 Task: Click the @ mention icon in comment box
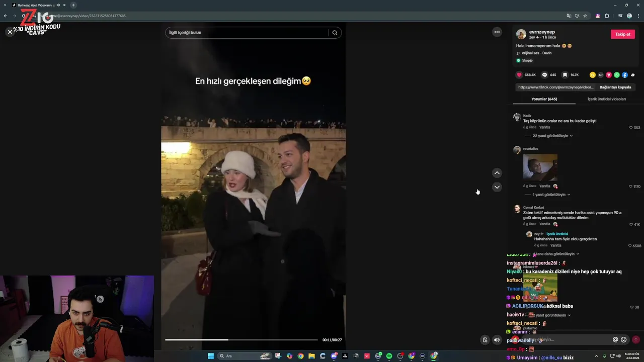[x=615, y=340]
